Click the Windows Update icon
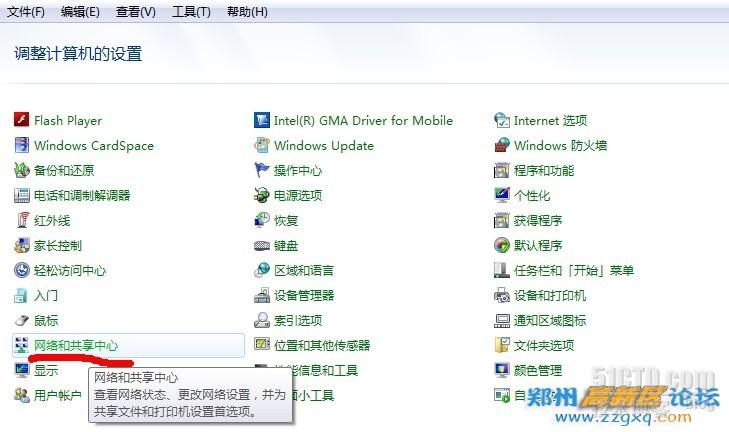 pyautogui.click(x=261, y=145)
